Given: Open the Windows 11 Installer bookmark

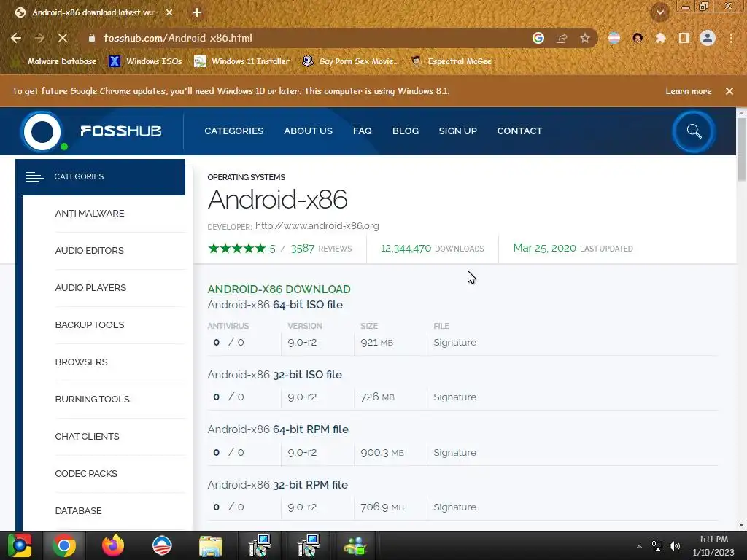Looking at the screenshot, I should pyautogui.click(x=242, y=61).
